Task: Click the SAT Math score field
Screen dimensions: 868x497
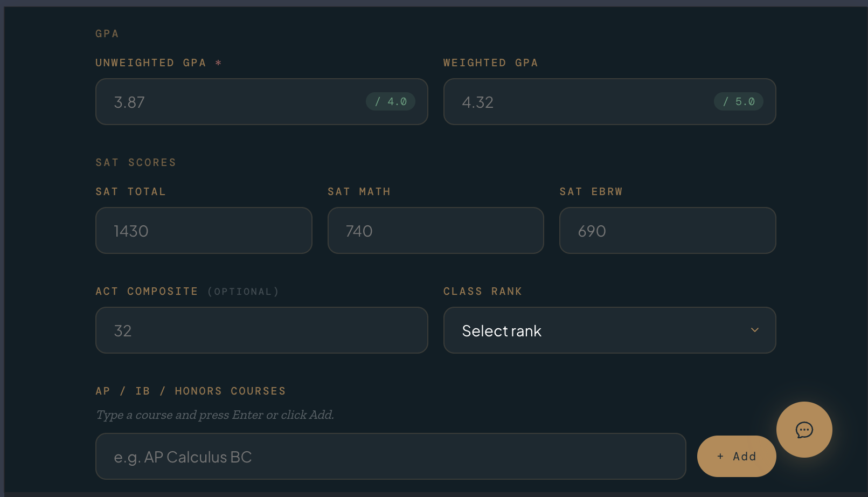Action: pos(435,231)
